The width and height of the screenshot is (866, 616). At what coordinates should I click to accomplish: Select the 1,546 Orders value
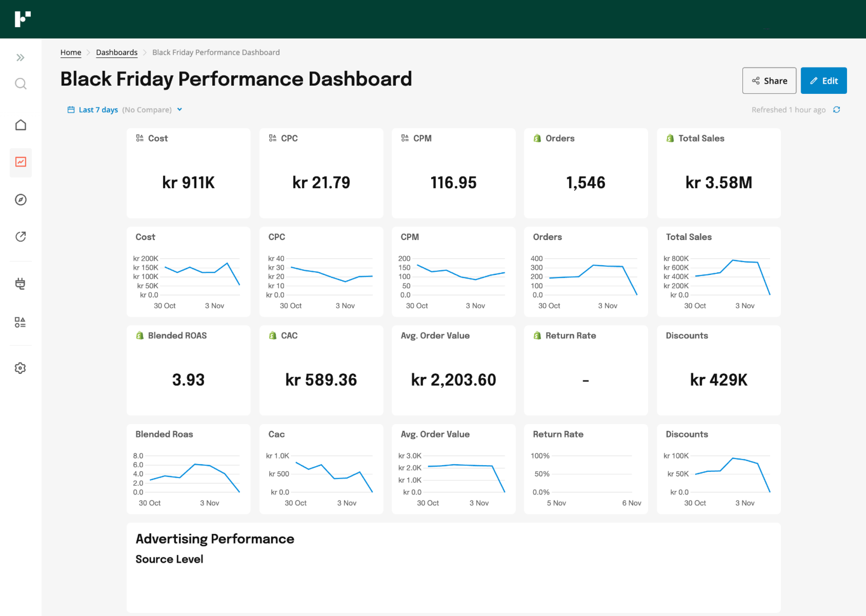tap(586, 183)
